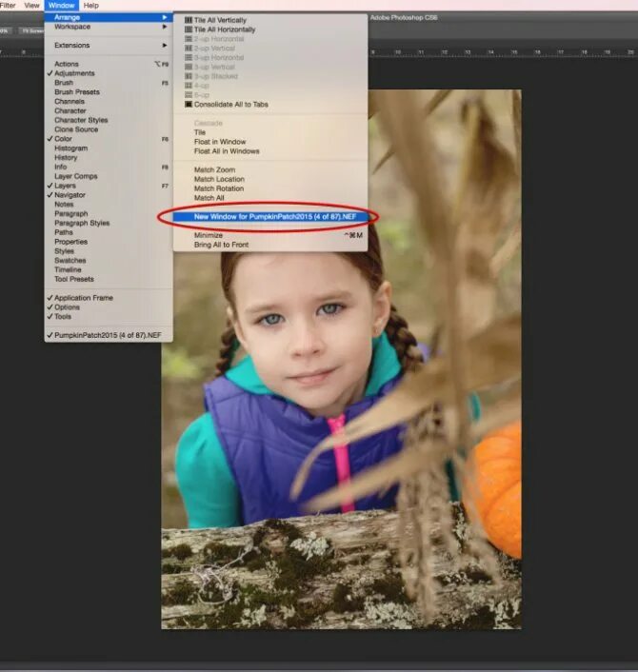The height and width of the screenshot is (672, 638).
Task: Show the Layer Comps panel
Action: (109, 176)
